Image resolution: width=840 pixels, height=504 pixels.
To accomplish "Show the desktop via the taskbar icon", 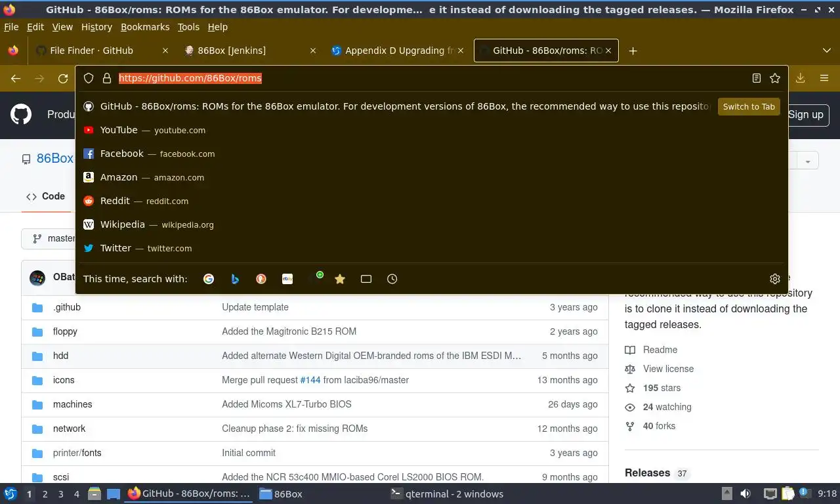I will click(113, 493).
